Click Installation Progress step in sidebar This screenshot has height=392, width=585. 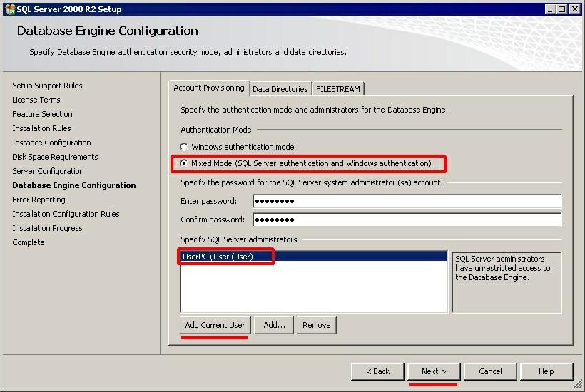[x=47, y=228]
